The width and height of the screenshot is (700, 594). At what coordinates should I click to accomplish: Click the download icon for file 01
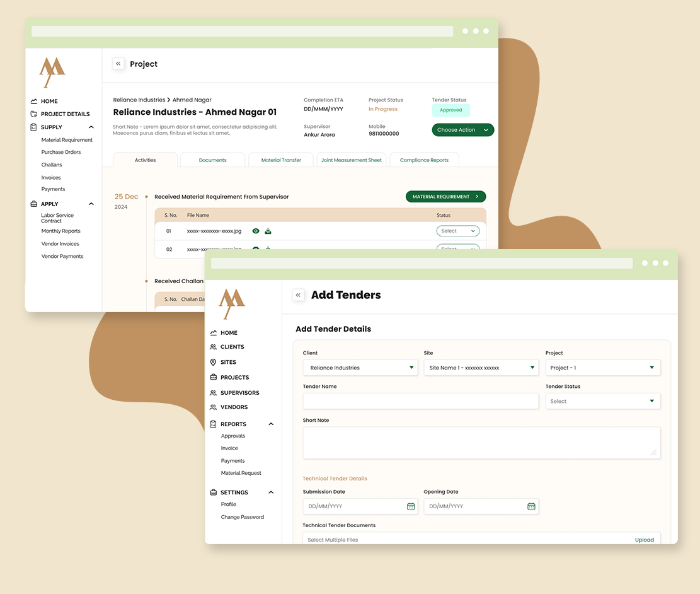pyautogui.click(x=268, y=231)
